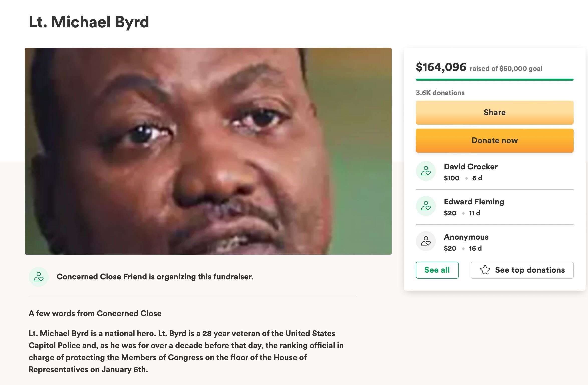Open See top donations
588x385 pixels.
522,270
